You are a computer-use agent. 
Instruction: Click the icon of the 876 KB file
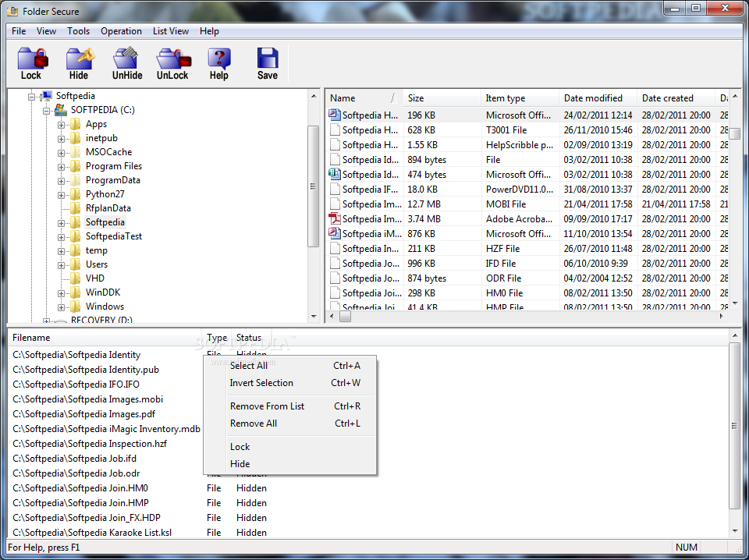[335, 234]
